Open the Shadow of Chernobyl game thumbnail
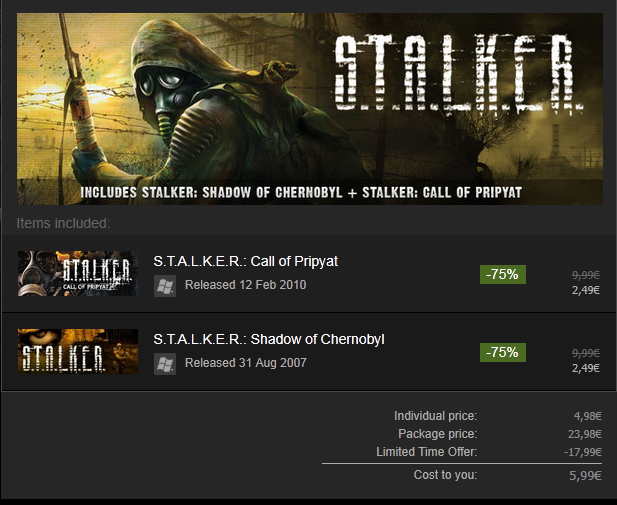This screenshot has height=505, width=617. 78,351
